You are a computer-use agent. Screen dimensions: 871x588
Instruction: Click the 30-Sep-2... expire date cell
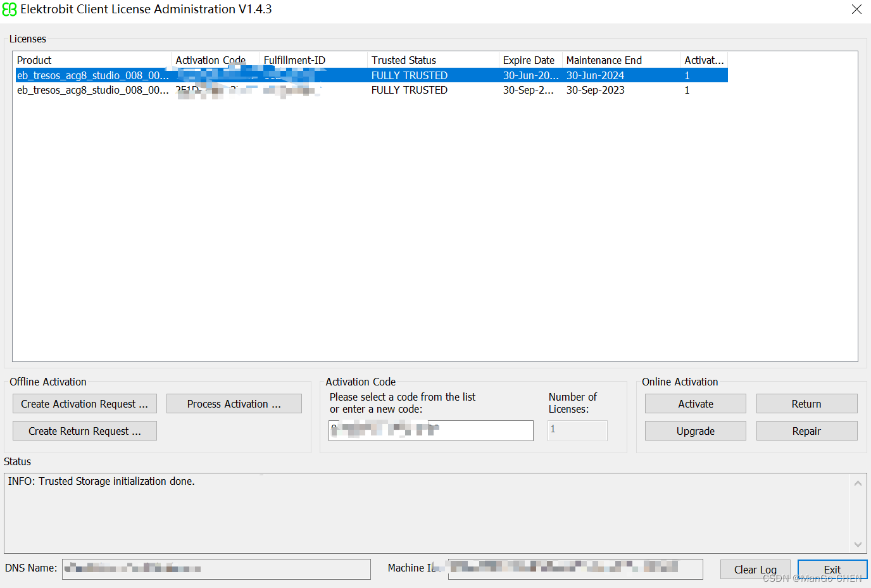coord(529,90)
